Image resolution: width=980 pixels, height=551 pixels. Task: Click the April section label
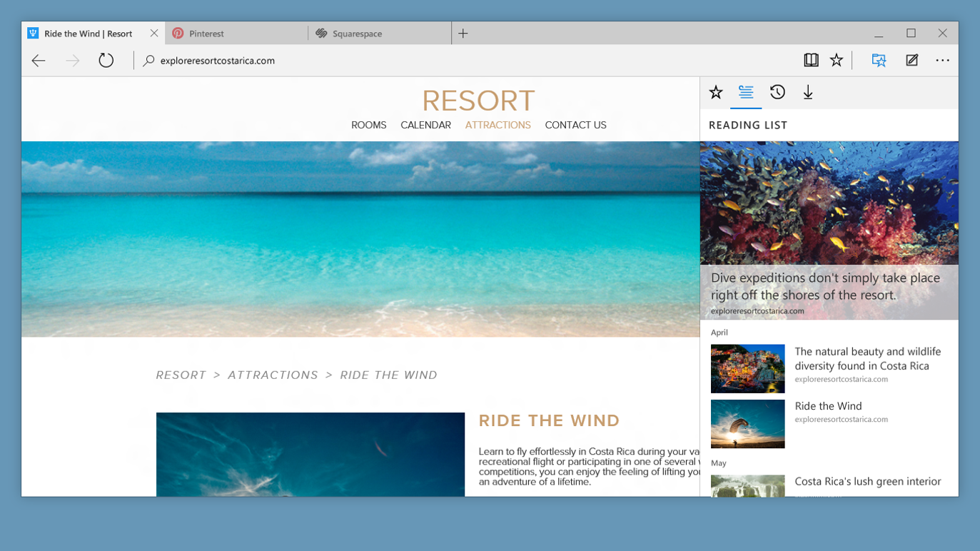[719, 333]
